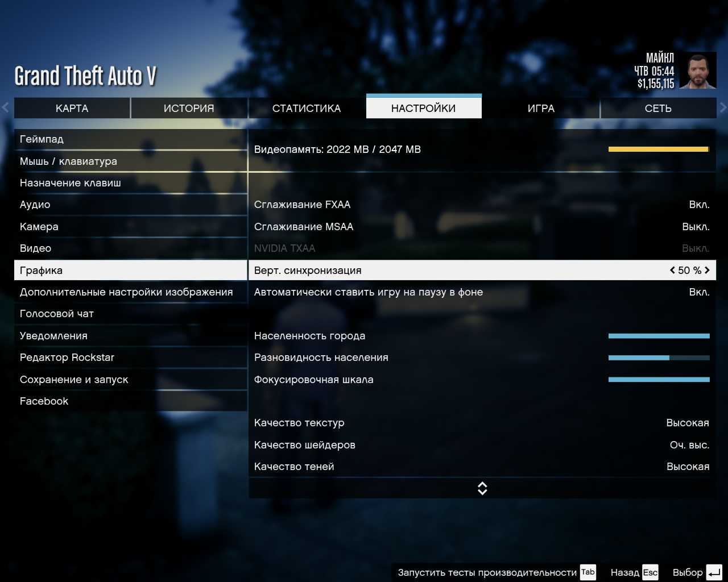The image size is (728, 582).
Task: Increase Верт. синхронизация with the right chevron
Action: (707, 271)
